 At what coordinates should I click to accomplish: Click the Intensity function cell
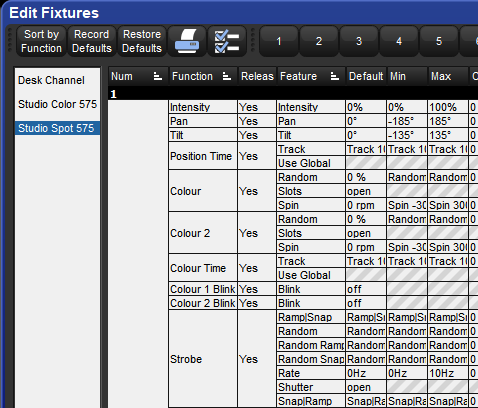pos(203,107)
